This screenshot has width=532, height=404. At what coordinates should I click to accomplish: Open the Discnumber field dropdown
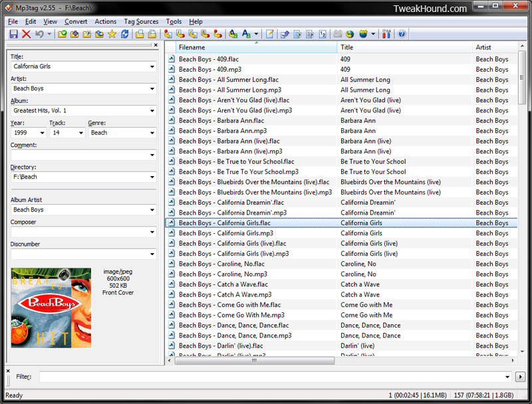pos(152,254)
